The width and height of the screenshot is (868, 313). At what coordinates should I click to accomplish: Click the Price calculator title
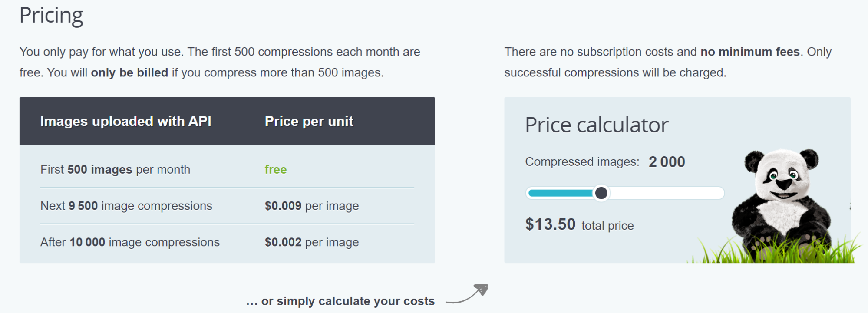(597, 125)
